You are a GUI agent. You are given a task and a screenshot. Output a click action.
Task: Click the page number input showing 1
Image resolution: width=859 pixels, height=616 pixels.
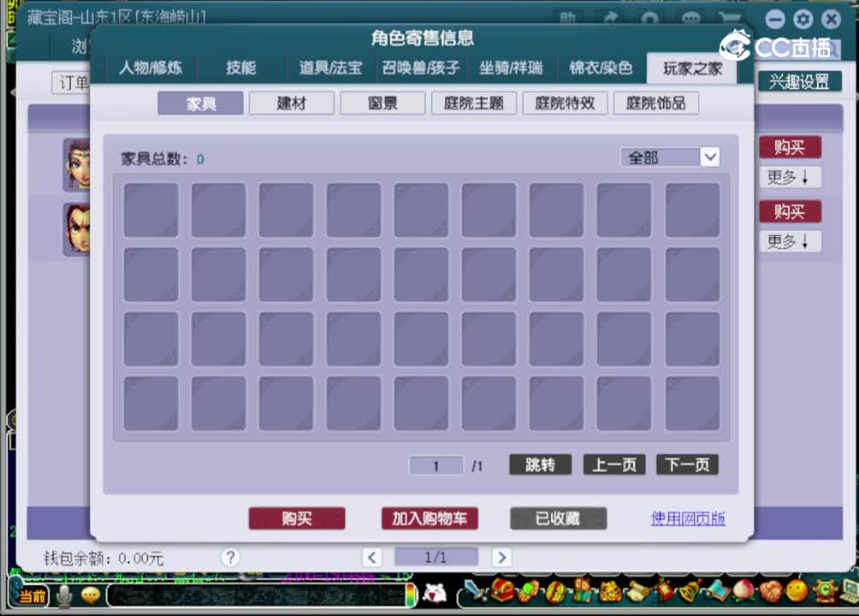436,465
